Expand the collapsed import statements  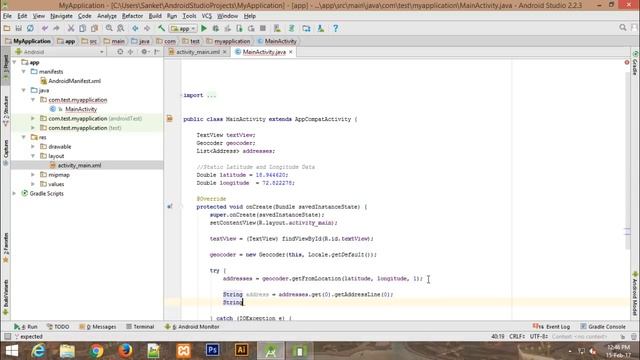(x=211, y=95)
